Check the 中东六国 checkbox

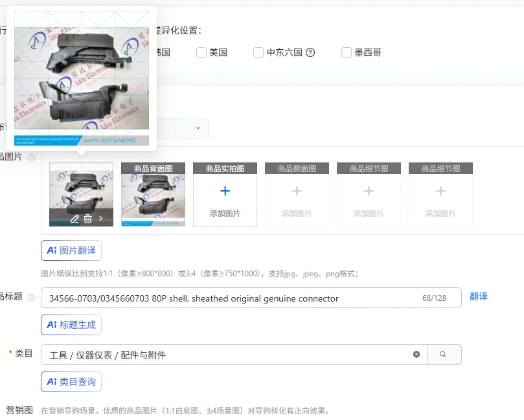point(258,52)
